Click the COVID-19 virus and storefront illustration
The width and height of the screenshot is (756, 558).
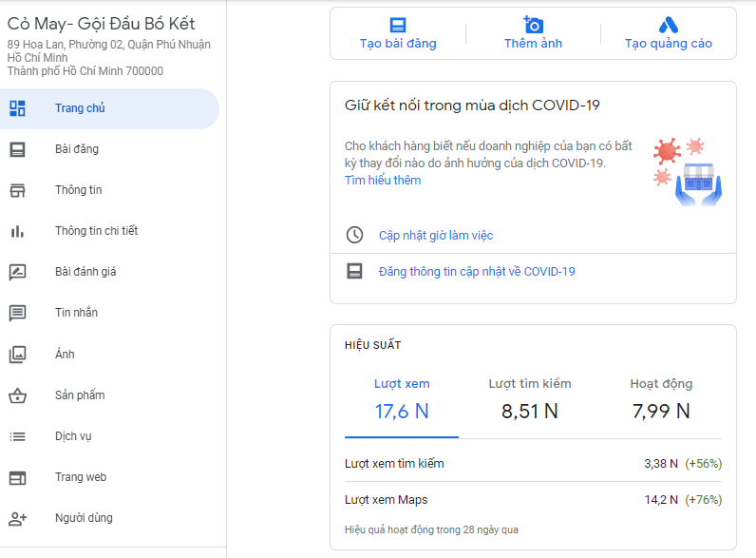click(x=688, y=171)
